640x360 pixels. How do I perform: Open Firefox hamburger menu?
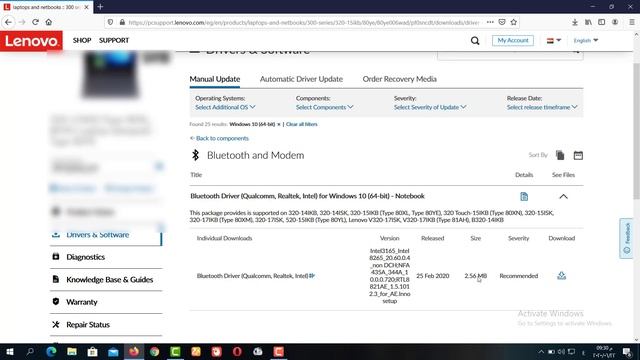(632, 22)
